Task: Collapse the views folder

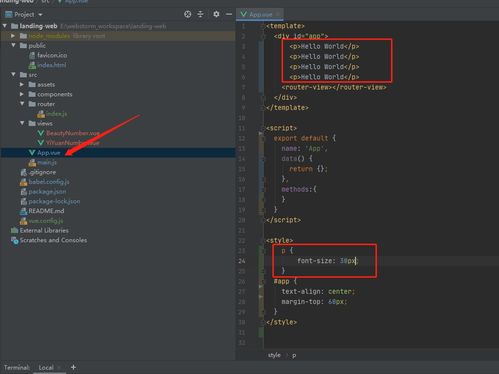Action: [x=22, y=123]
